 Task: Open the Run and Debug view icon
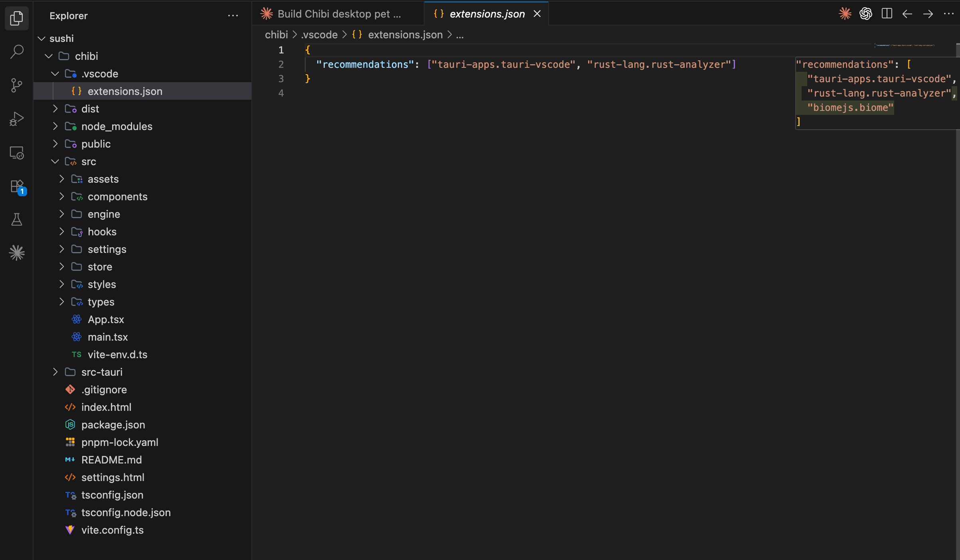tap(16, 118)
